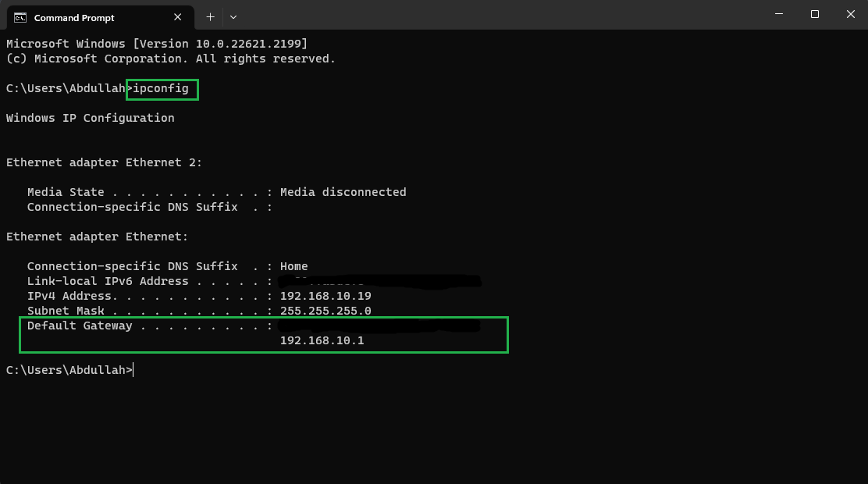Open a new tab with plus button
Screen dimensions: 868x484
(x=210, y=16)
